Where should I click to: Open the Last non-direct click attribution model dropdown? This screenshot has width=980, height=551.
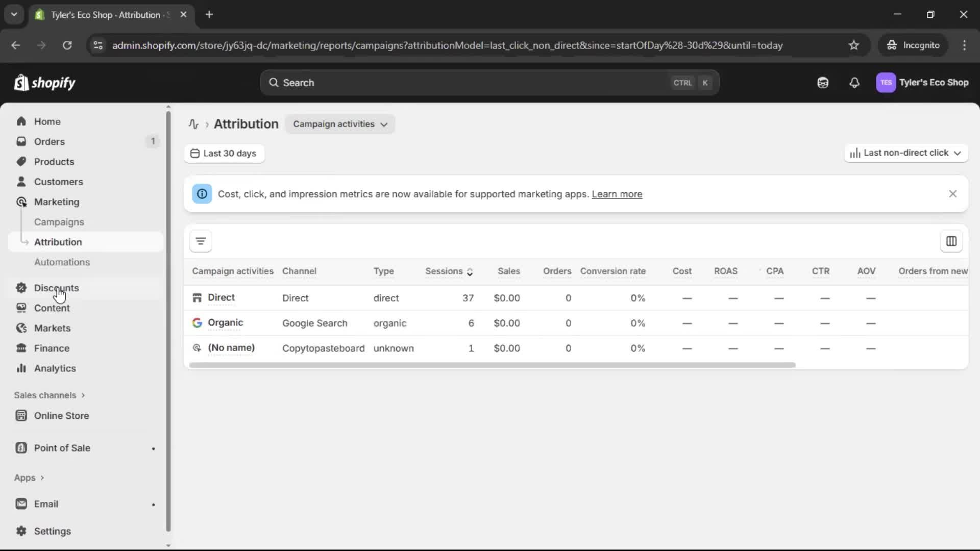(905, 153)
